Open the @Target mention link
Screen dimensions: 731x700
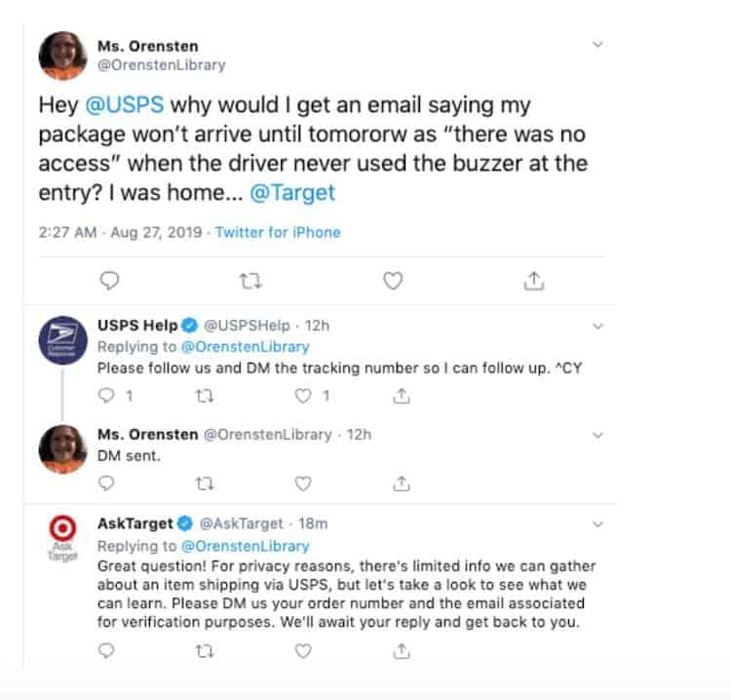(291, 192)
